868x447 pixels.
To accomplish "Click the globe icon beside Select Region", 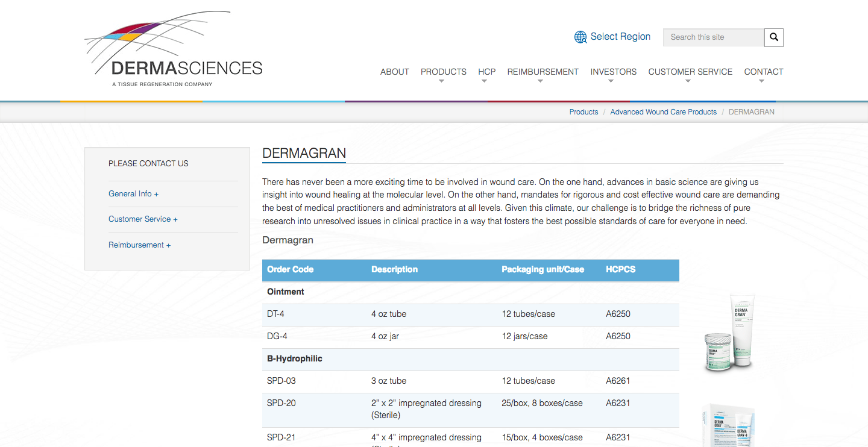I will [x=580, y=37].
